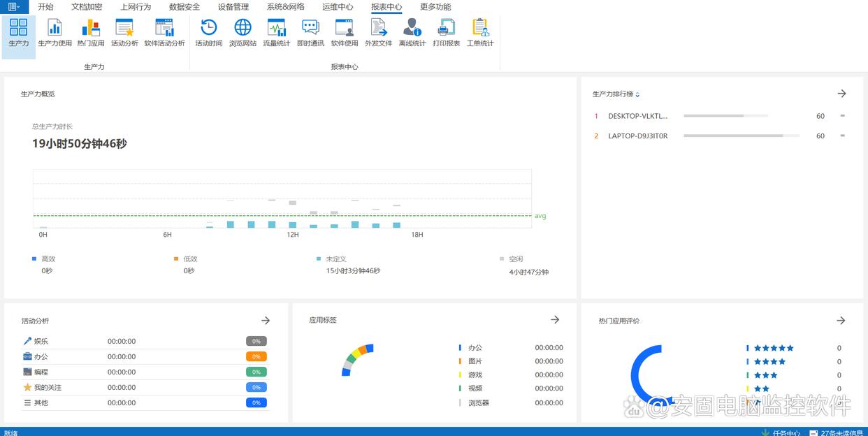Image resolution: width=868 pixels, height=436 pixels.
Task: Expand 活动分析 panel with arrow
Action: 266,321
